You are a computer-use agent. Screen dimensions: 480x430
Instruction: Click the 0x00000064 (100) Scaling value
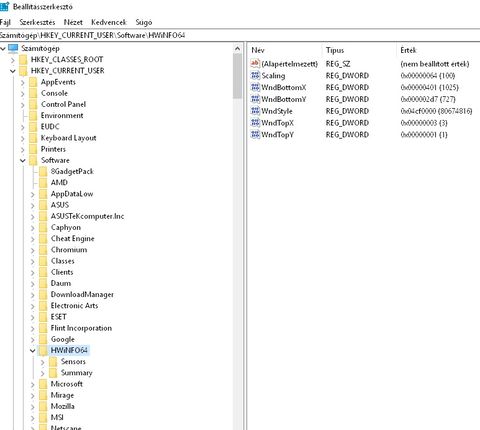coord(428,76)
